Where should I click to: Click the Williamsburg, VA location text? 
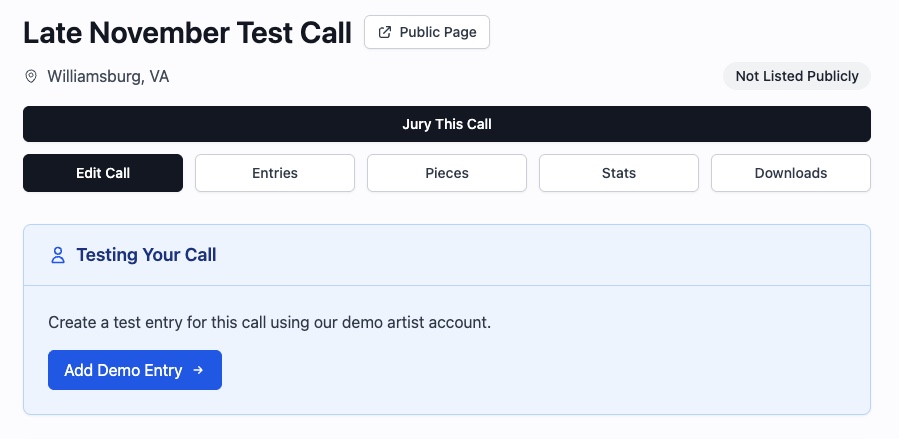pyautogui.click(x=108, y=76)
